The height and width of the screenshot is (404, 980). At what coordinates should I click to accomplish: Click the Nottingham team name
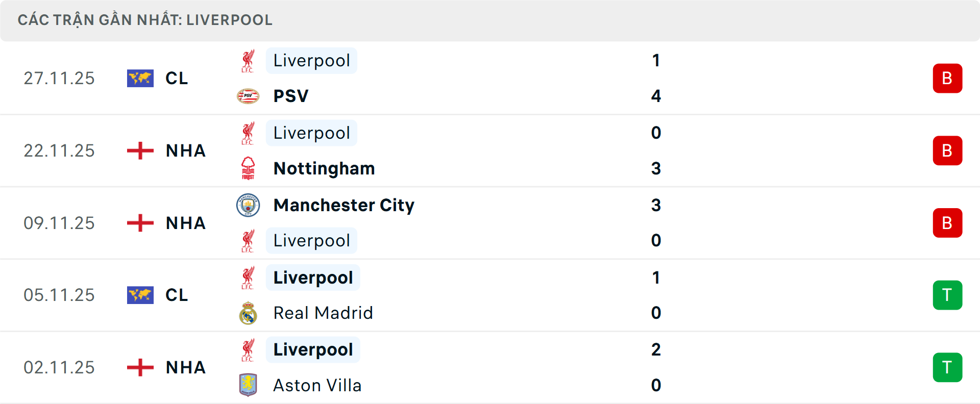(x=324, y=168)
